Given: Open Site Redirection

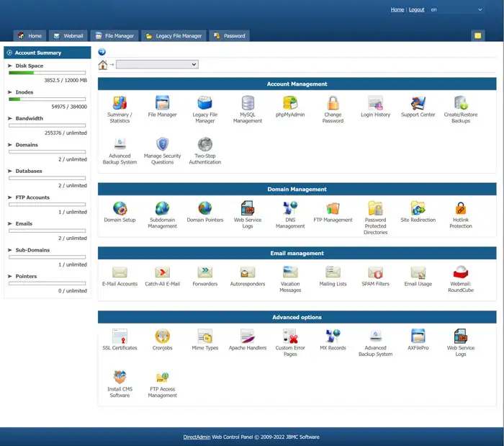Looking at the screenshot, I should 418,212.
